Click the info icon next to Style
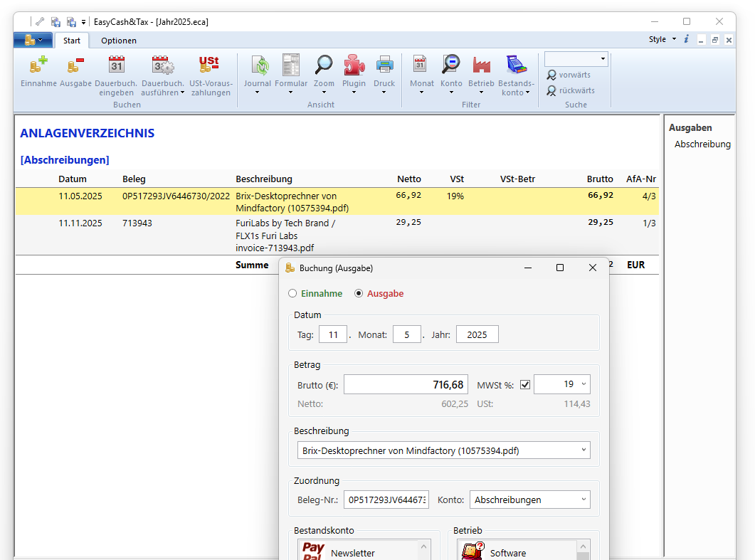The image size is (755, 560). click(x=686, y=39)
